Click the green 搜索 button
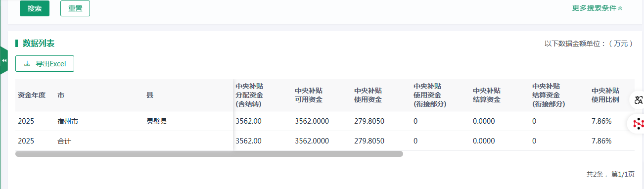 (x=35, y=8)
